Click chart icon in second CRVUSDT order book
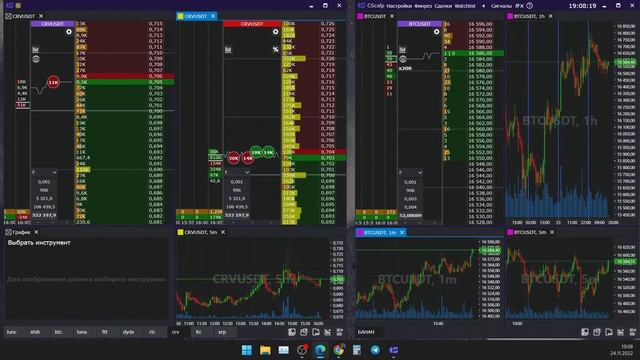This screenshot has height=360, width=640. [228, 50]
